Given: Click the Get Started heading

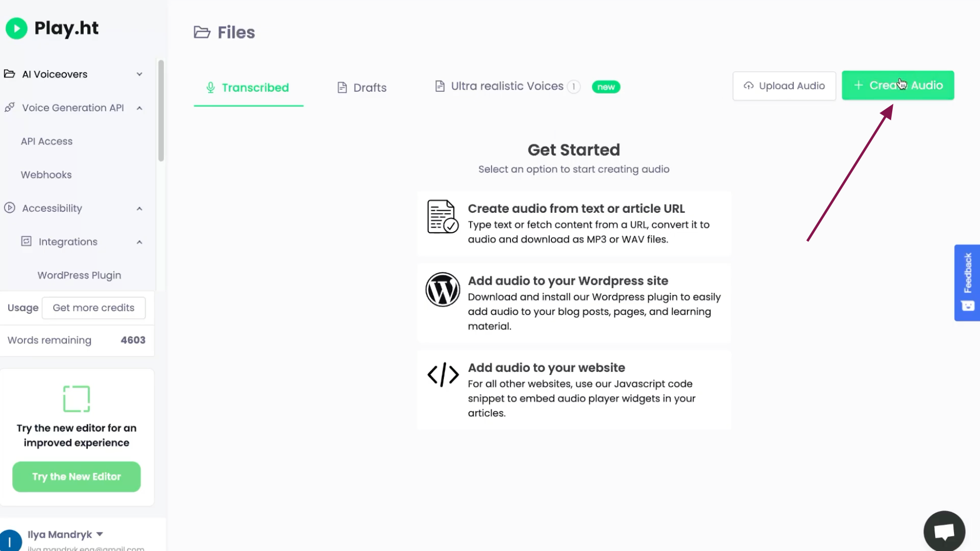Looking at the screenshot, I should click(574, 150).
